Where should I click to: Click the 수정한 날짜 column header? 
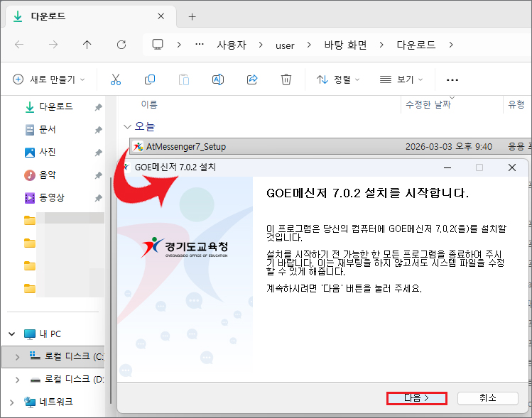coord(428,105)
